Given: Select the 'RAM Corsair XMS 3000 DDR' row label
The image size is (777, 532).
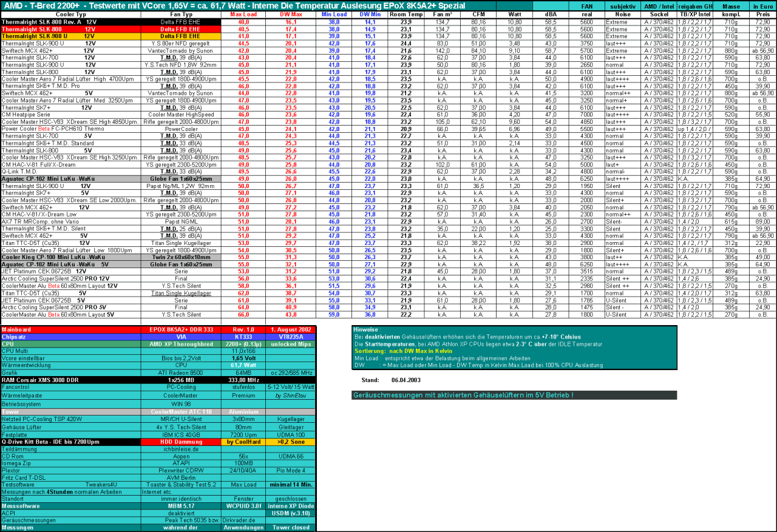Looking at the screenshot, I should pos(70,379).
